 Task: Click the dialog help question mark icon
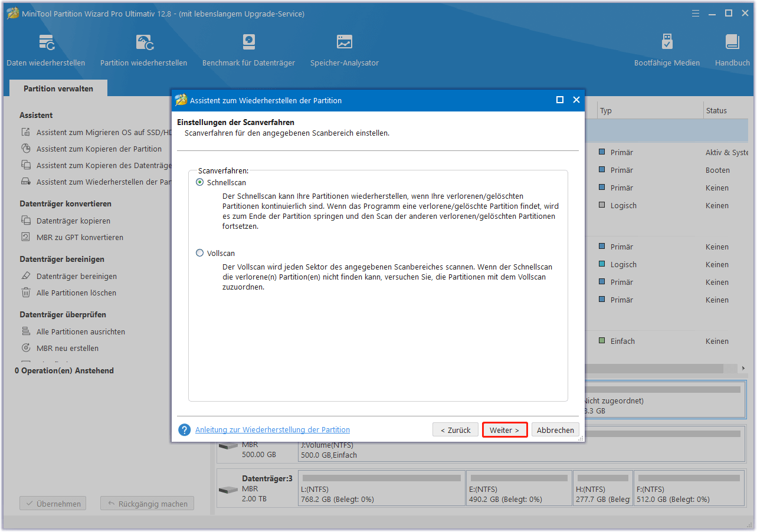click(x=185, y=430)
